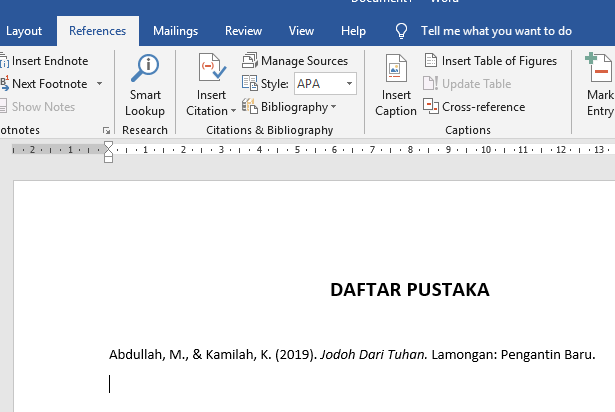Click the citation Style icon
The height and width of the screenshot is (412, 615).
[249, 83]
